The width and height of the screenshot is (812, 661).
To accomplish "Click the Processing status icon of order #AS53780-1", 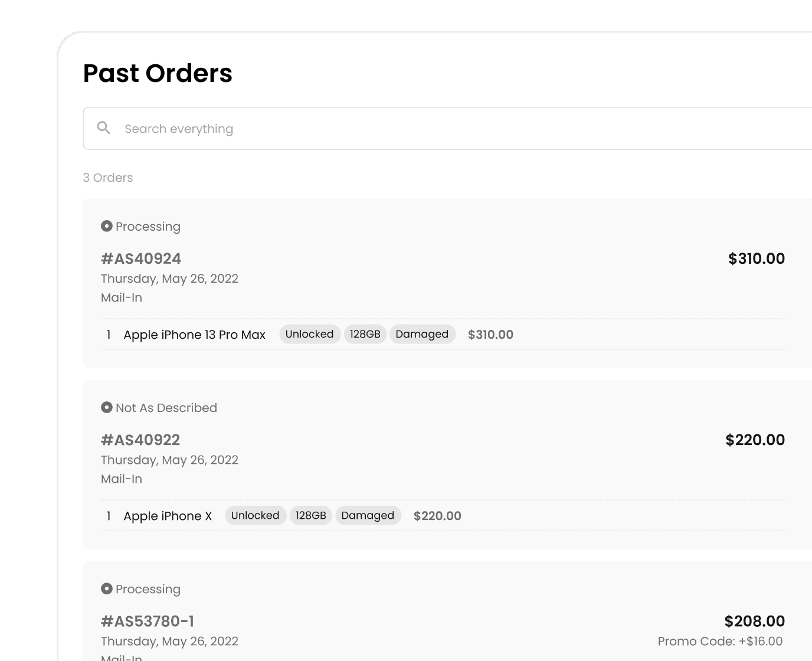I will [107, 588].
